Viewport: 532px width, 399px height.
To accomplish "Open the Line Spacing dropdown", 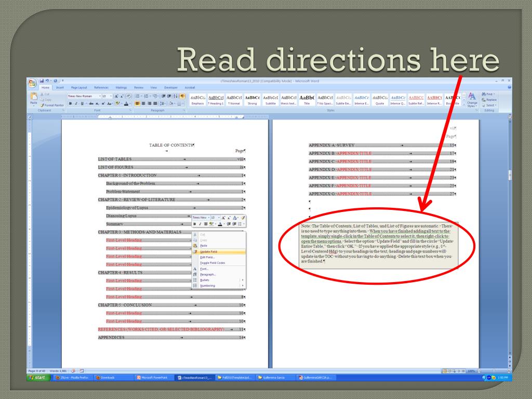I will pos(163,103).
